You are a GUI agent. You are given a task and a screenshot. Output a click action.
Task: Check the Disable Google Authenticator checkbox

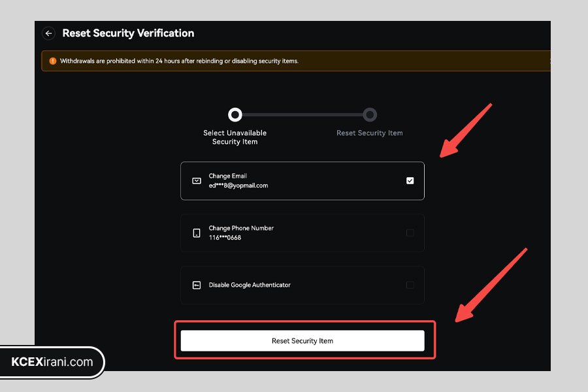(x=410, y=285)
